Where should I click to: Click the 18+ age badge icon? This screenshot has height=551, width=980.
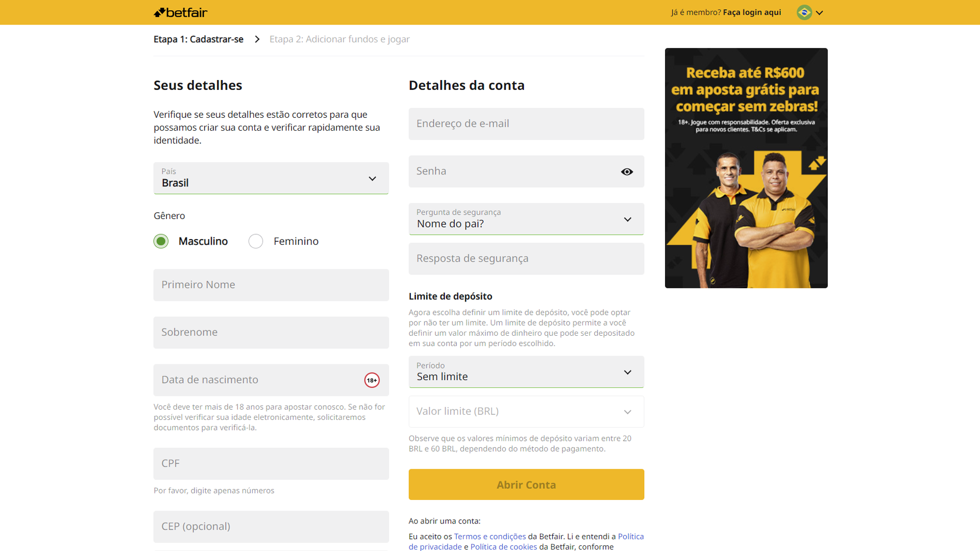pyautogui.click(x=372, y=380)
